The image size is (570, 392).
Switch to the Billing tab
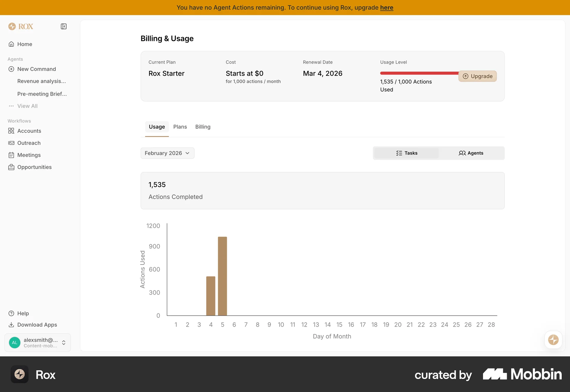point(202,127)
